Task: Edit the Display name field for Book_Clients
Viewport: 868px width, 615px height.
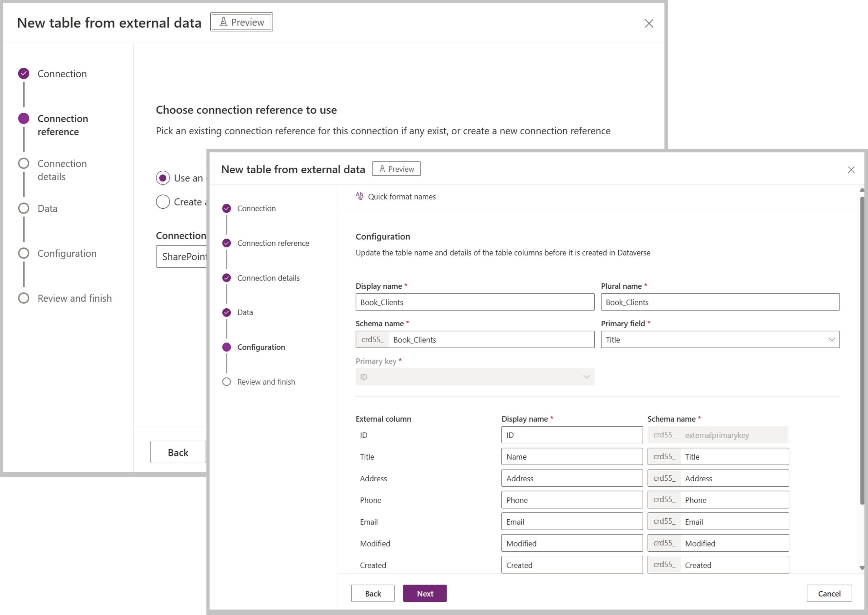Action: tap(474, 302)
